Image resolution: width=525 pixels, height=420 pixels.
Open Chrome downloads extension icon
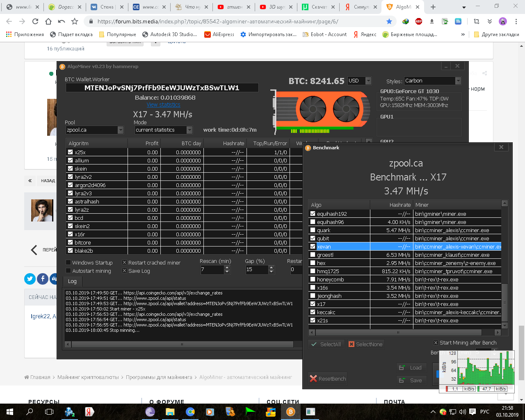coord(432,21)
